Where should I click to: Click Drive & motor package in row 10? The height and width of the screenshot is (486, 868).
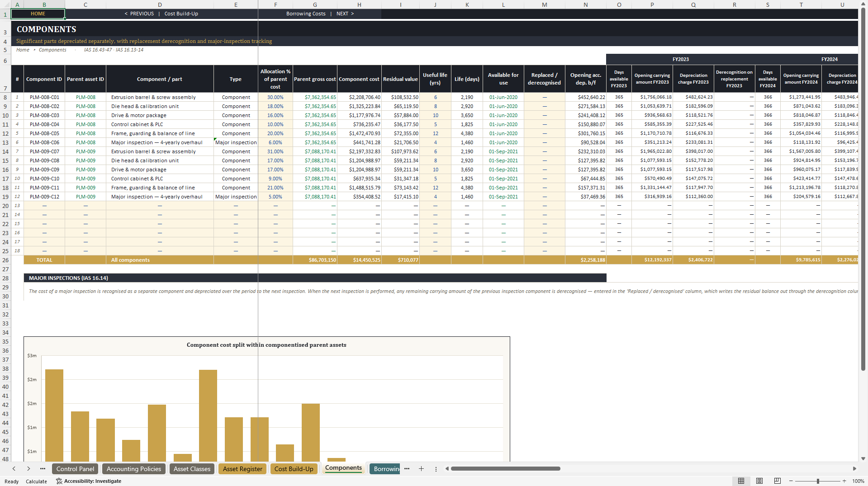160,115
